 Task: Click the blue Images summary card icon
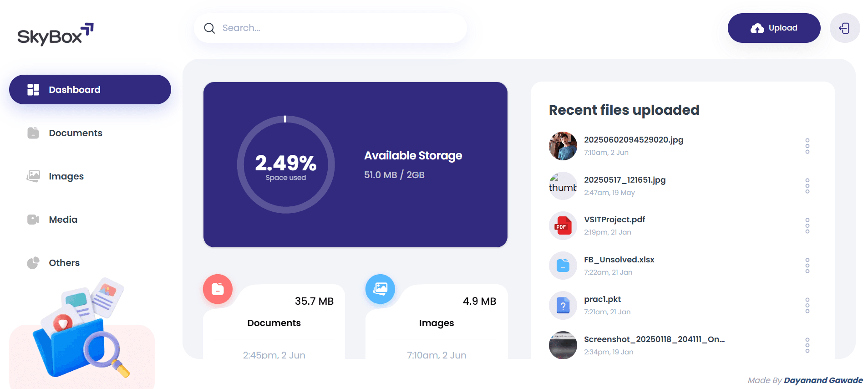[380, 289]
